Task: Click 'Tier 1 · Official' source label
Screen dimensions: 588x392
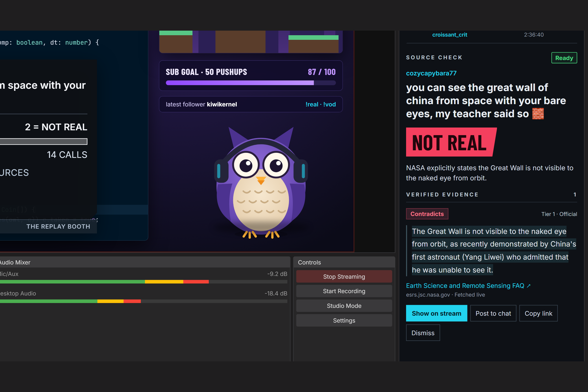Action: (559, 214)
